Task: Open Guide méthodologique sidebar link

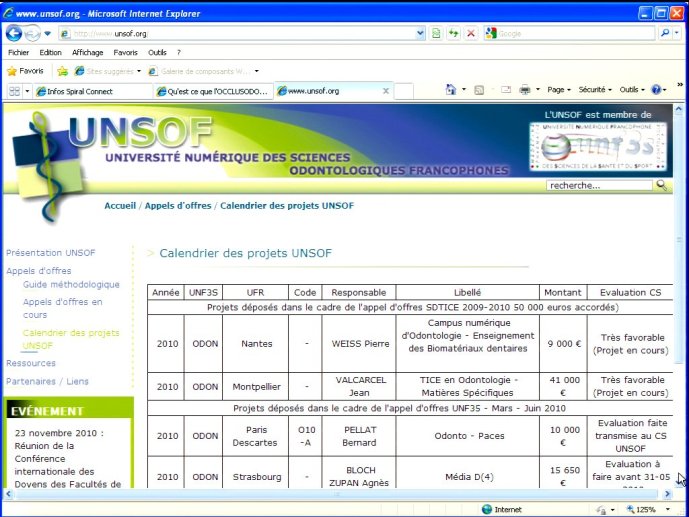Action: tap(71, 285)
